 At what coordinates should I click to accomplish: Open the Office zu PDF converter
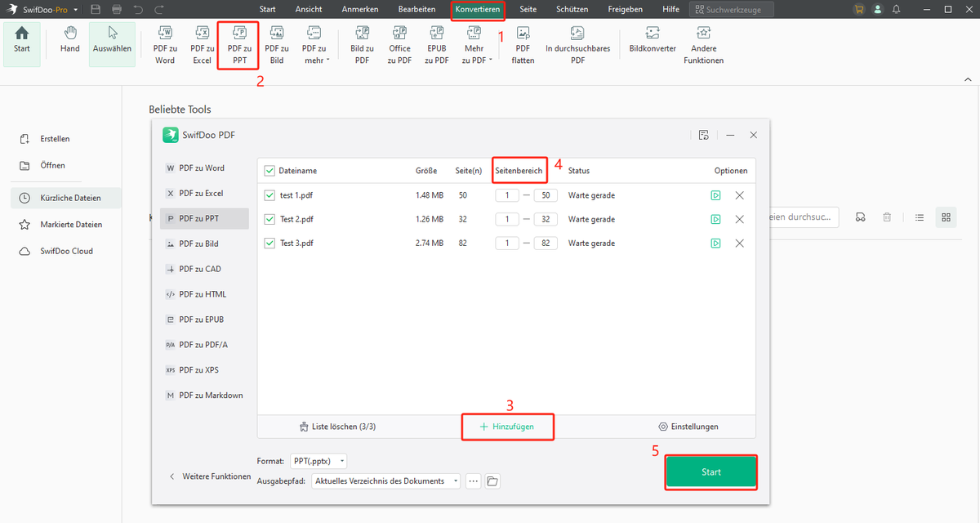pos(399,45)
